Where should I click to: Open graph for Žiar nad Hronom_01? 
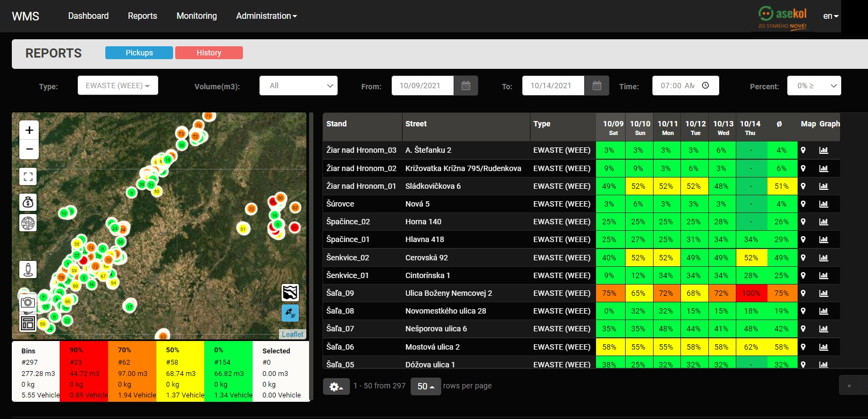[823, 186]
